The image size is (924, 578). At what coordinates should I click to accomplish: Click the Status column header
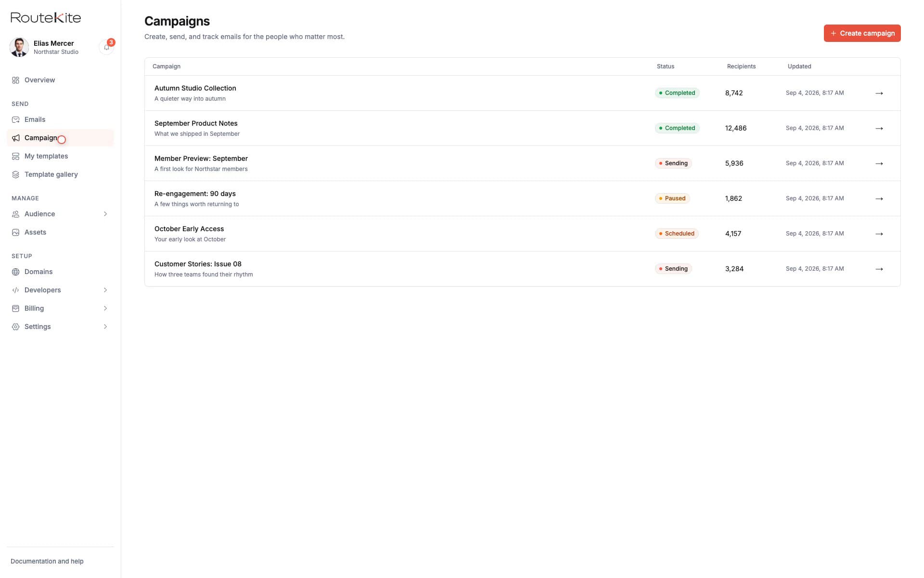pyautogui.click(x=666, y=66)
